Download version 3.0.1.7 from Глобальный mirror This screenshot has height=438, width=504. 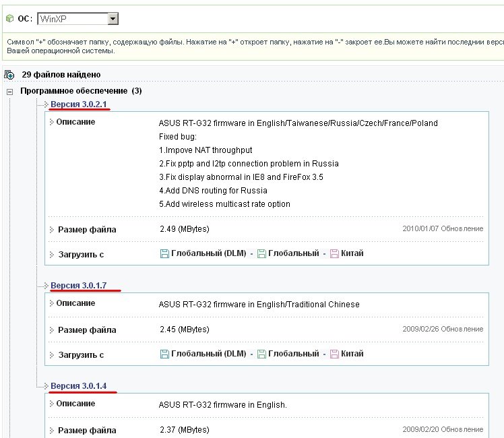pos(294,354)
